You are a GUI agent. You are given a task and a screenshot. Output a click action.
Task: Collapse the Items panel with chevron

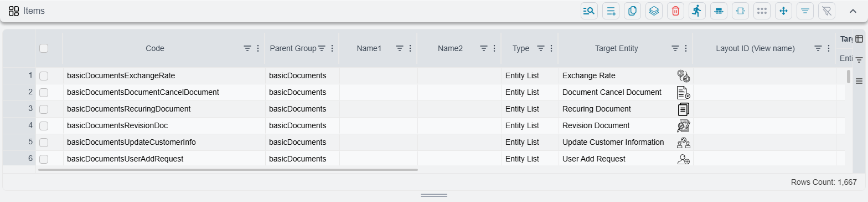pos(852,11)
